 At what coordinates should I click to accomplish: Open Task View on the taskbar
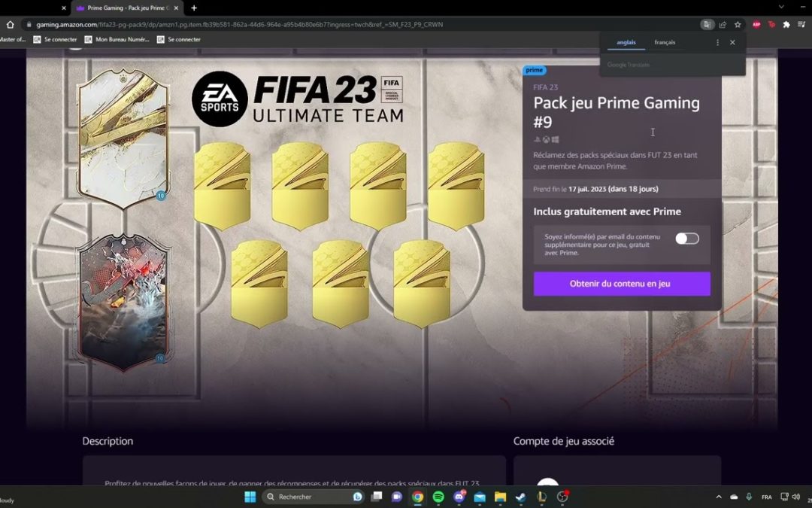(377, 497)
